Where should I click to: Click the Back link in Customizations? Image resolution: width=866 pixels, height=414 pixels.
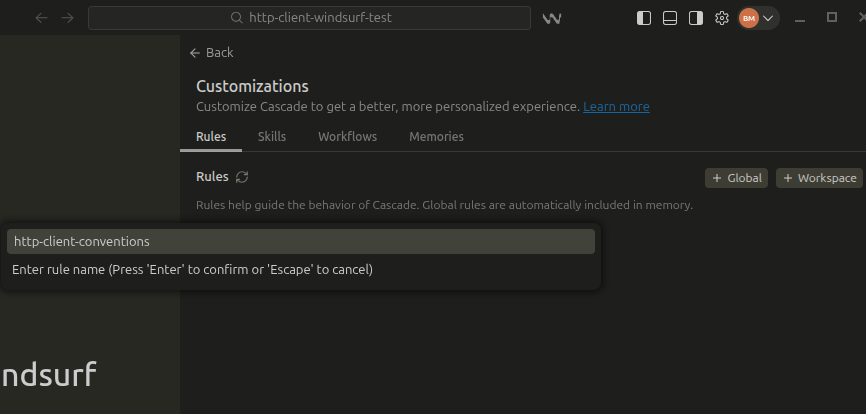pyautogui.click(x=212, y=52)
